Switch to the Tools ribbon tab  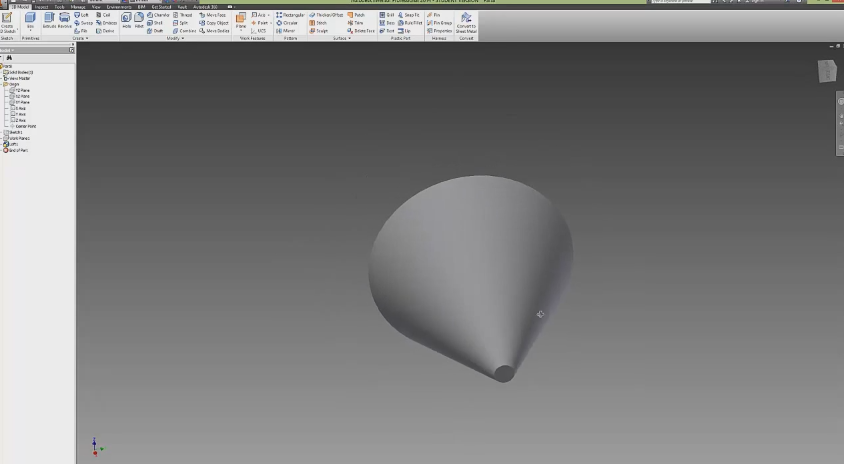point(60,7)
